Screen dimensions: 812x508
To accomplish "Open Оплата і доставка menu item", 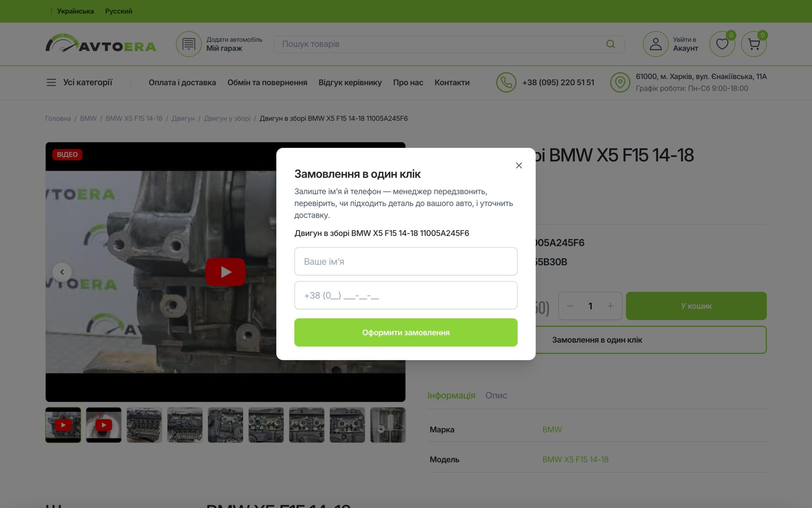I will (182, 82).
